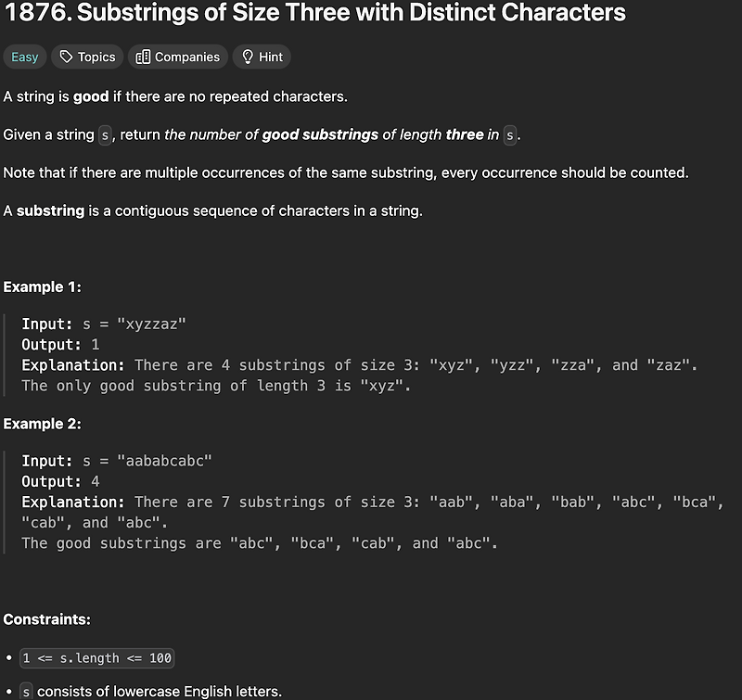Click the Constraints heading
This screenshot has width=742, height=700.
pyautogui.click(x=45, y=618)
